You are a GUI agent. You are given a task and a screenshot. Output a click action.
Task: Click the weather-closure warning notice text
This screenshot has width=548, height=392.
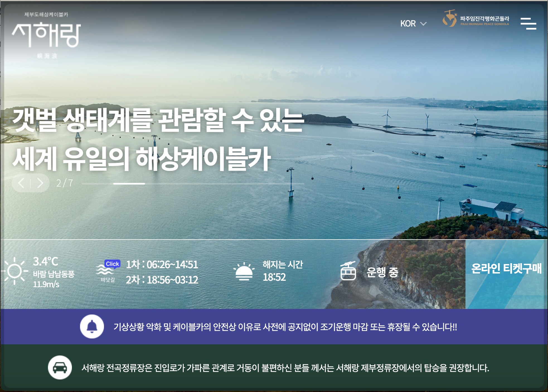point(285,327)
